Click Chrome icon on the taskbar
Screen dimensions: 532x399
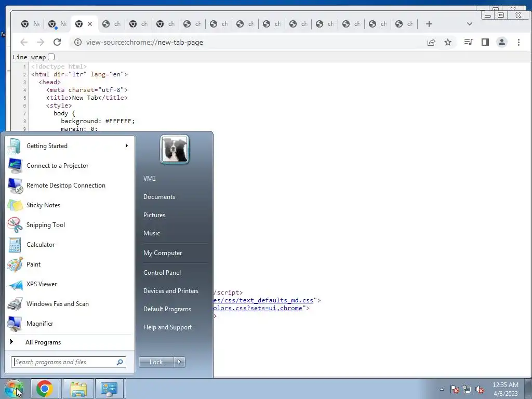[45, 389]
